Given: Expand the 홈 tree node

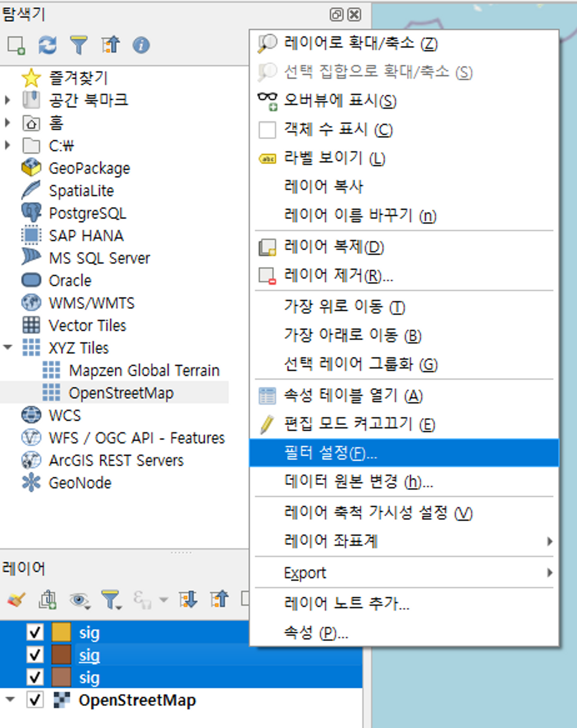Looking at the screenshot, I should [x=8, y=123].
